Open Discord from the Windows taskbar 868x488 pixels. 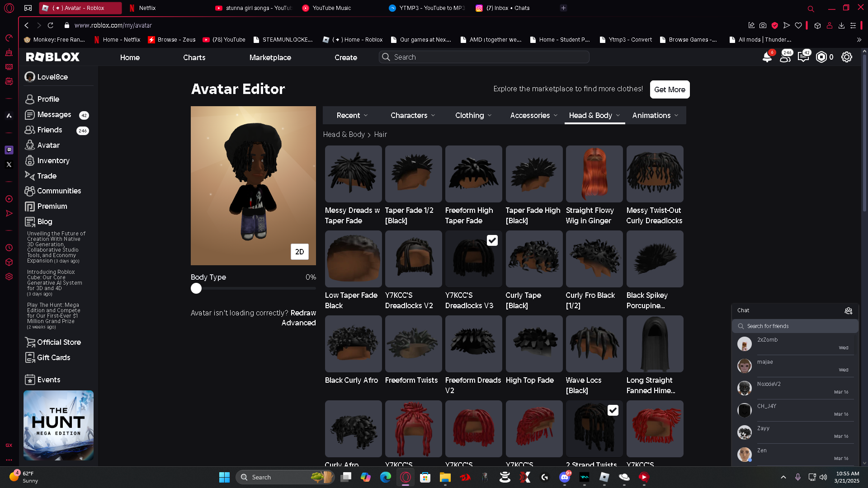point(565,477)
